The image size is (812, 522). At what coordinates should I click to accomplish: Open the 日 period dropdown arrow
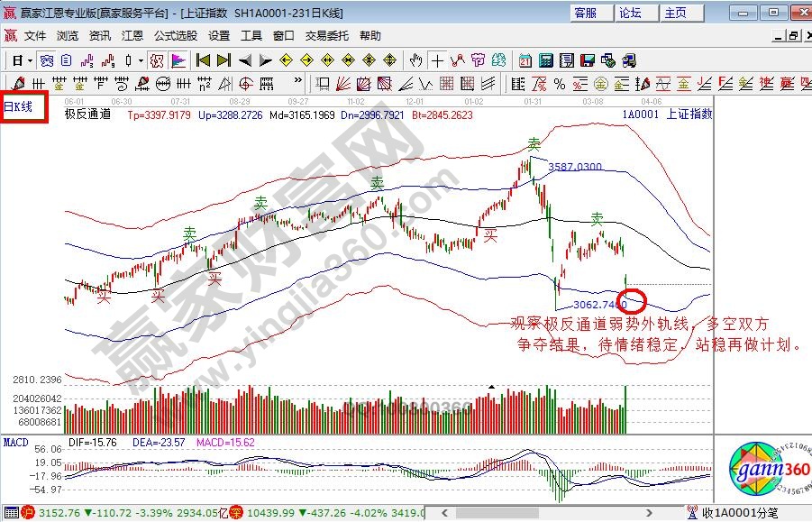pos(30,60)
